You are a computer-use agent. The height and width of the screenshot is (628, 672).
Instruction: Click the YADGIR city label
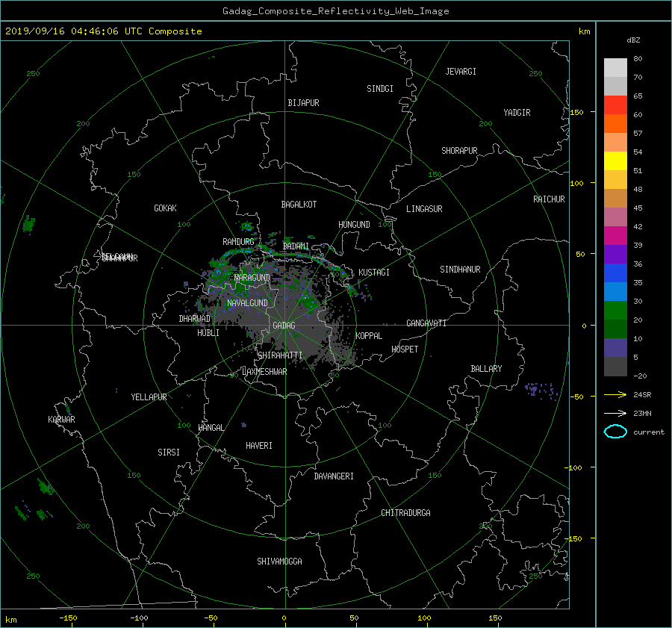(x=517, y=113)
